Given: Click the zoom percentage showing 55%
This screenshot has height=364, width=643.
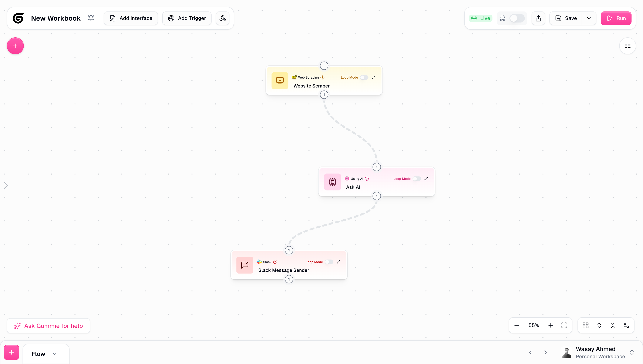Looking at the screenshot, I should tap(533, 325).
